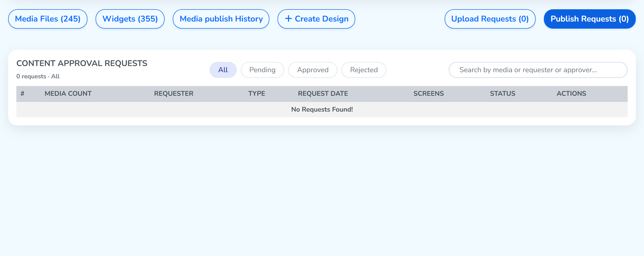Click the ACTIONS column header

(571, 94)
